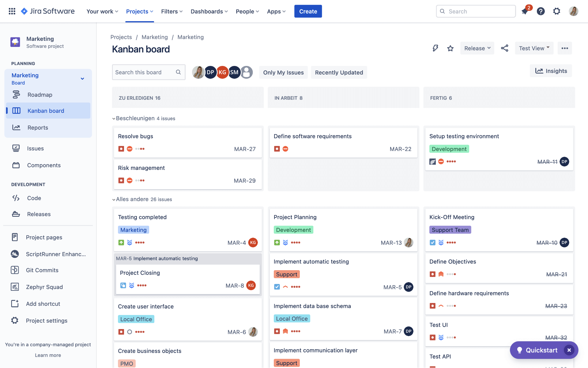Toggle the Recently Updated filter
Viewport: 588px width, 368px height.
339,72
